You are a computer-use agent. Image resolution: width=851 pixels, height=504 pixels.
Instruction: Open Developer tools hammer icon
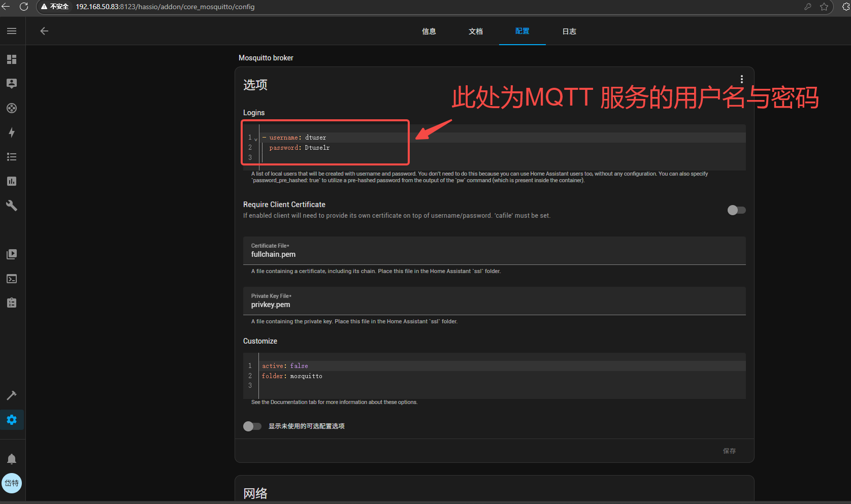(x=12, y=395)
